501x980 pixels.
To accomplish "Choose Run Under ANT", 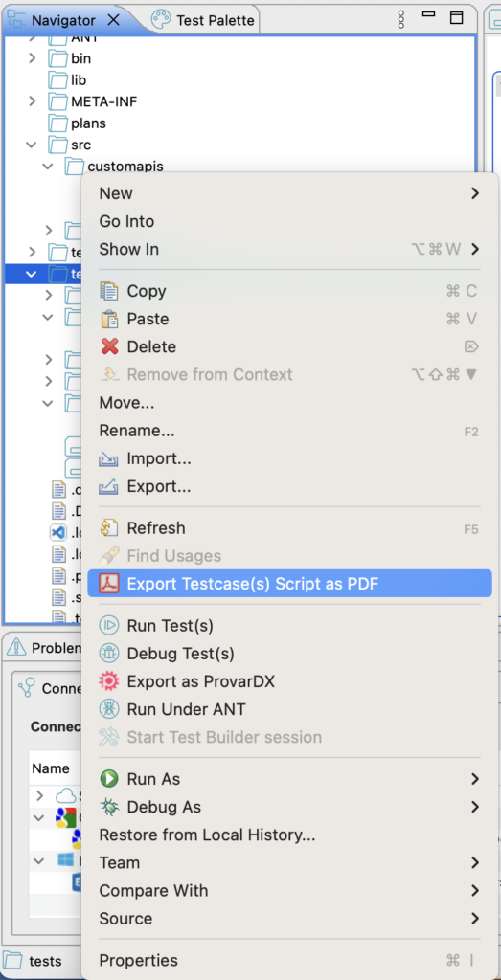I will pos(289,709).
